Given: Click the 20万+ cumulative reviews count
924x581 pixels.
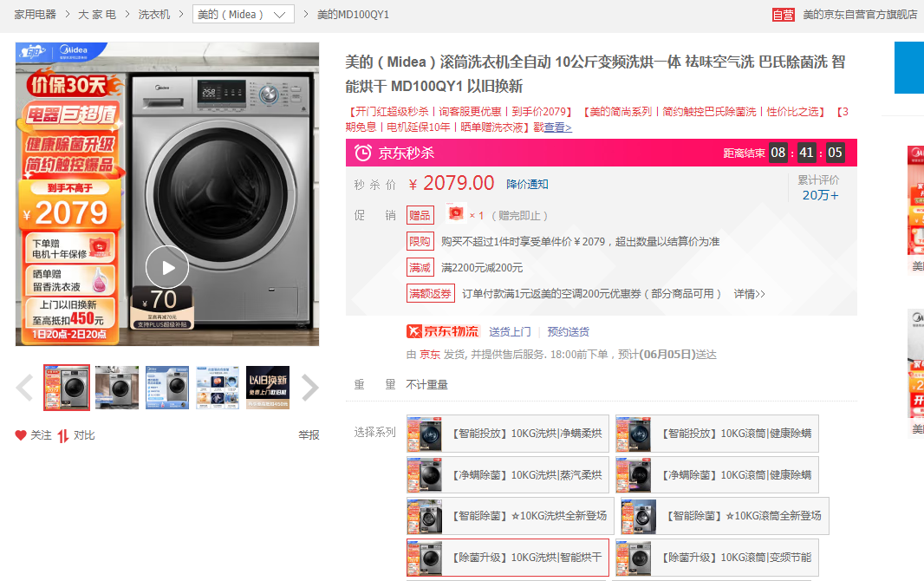Looking at the screenshot, I should click(x=820, y=195).
